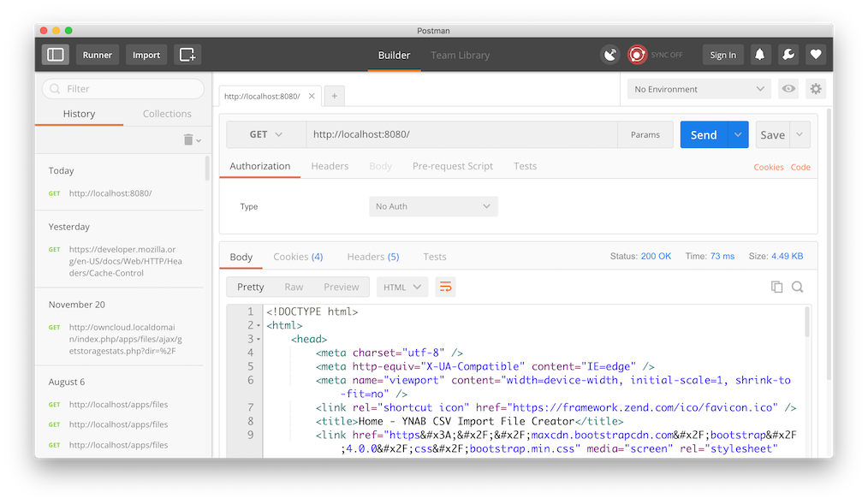Open the request tab labeled http://localhost:8080/
This screenshot has width=868, height=504.
(263, 96)
